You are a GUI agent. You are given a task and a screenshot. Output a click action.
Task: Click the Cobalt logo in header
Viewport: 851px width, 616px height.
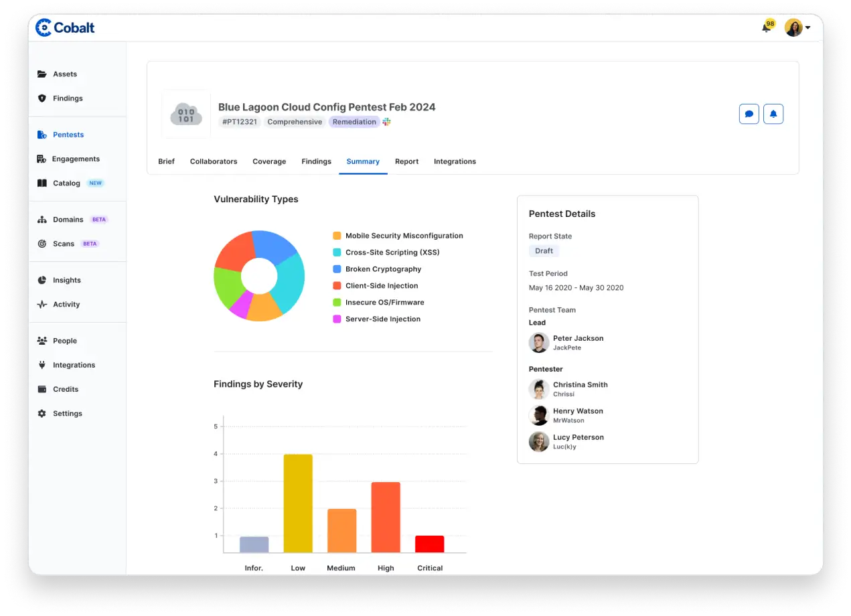pyautogui.click(x=65, y=27)
